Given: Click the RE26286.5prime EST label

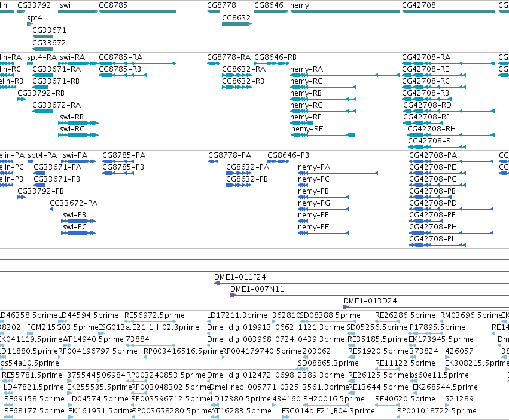Looking at the screenshot, I should coord(405,315).
